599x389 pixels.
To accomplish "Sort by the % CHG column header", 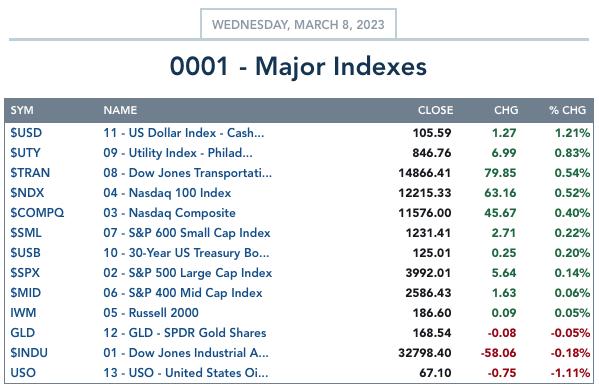I will (x=567, y=110).
